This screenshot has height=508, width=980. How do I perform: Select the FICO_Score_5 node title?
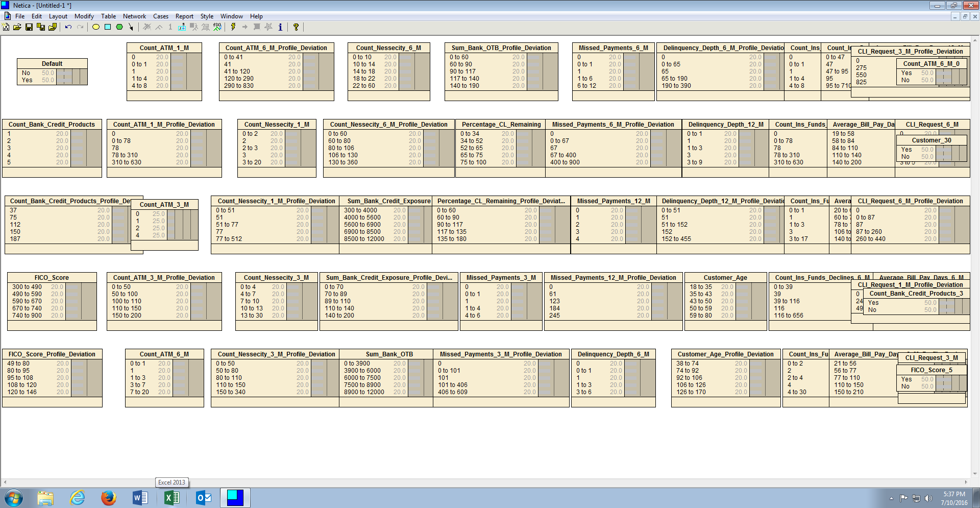click(x=932, y=370)
